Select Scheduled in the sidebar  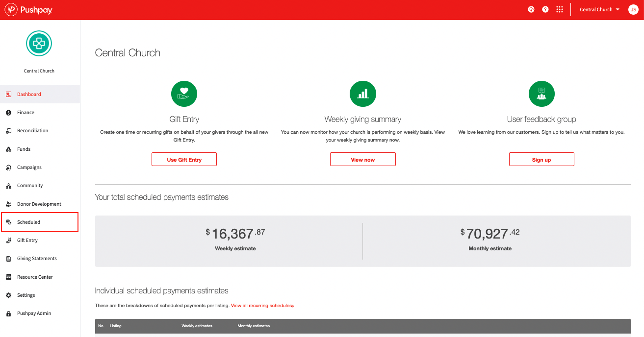(x=28, y=222)
